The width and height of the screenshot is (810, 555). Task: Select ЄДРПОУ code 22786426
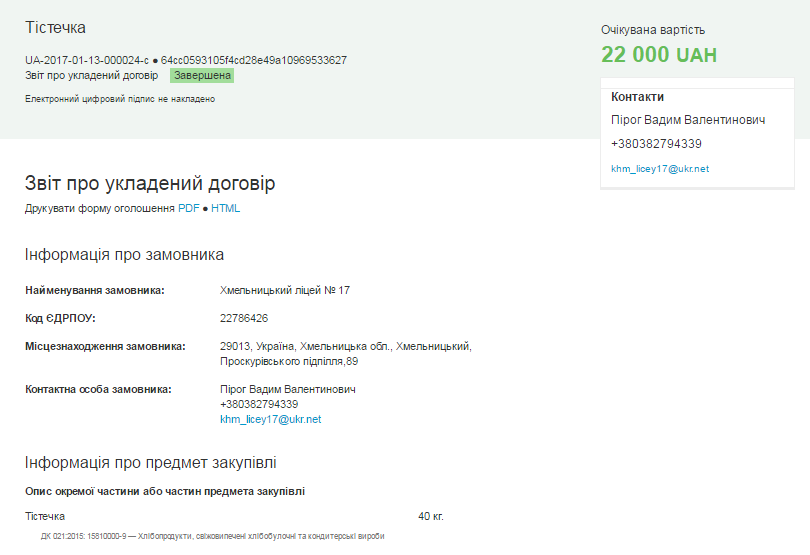[x=244, y=318]
